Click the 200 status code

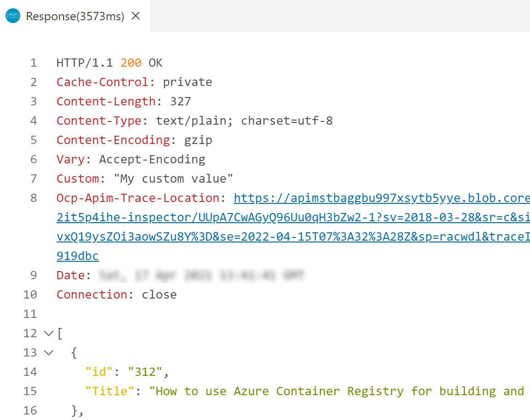coord(131,63)
